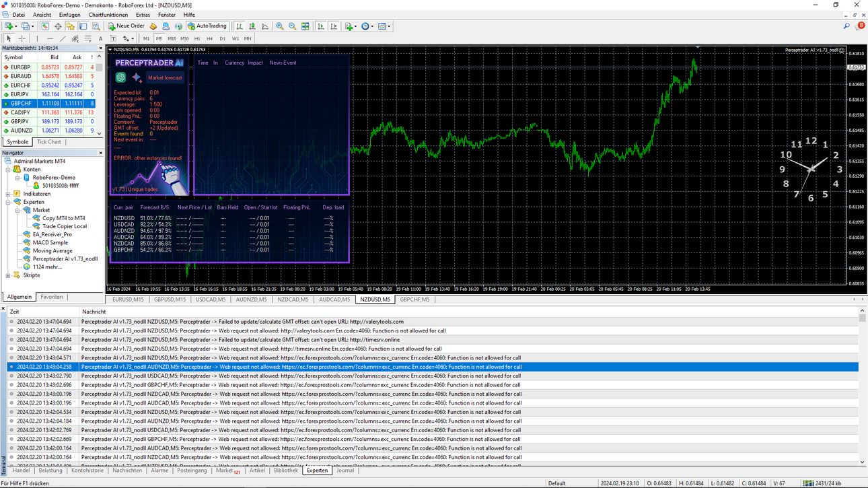Image resolution: width=868 pixels, height=488 pixels.
Task: Click the Neue Order toolbar button
Action: point(126,26)
